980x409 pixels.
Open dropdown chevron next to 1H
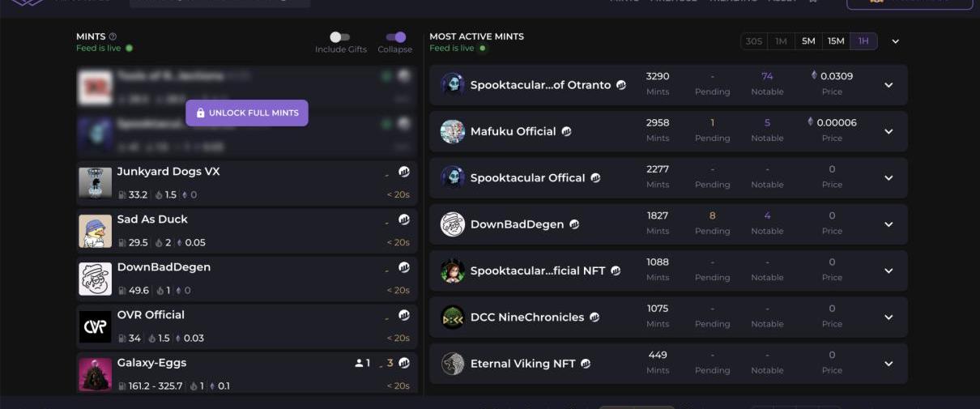(x=896, y=41)
